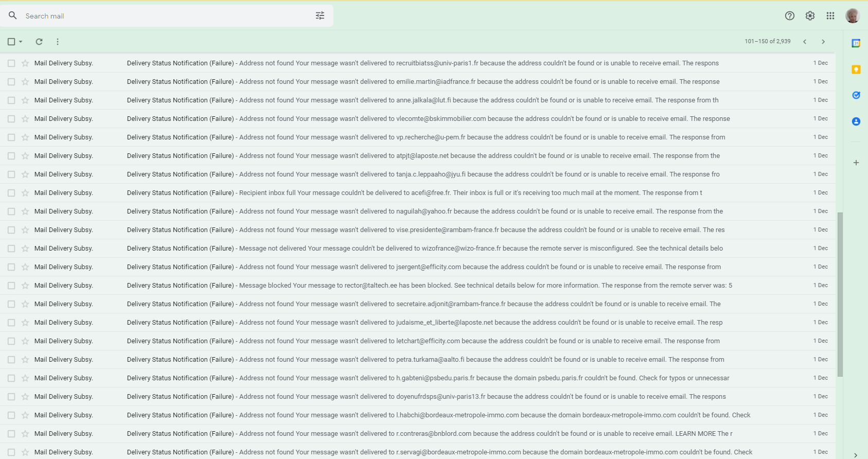Screen dimensions: 868x459
Task: Hide side panel chevron at bottom right
Action: click(x=856, y=455)
